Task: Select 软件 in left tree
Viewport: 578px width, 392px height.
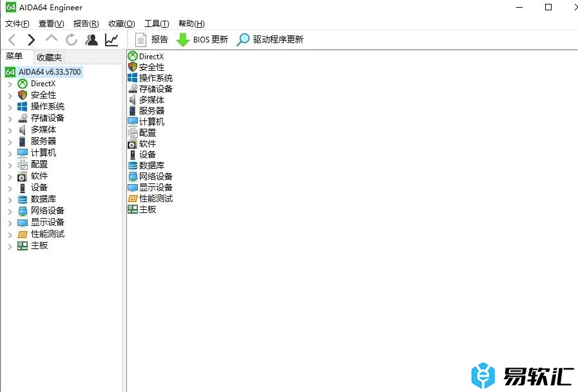Action: pos(39,176)
